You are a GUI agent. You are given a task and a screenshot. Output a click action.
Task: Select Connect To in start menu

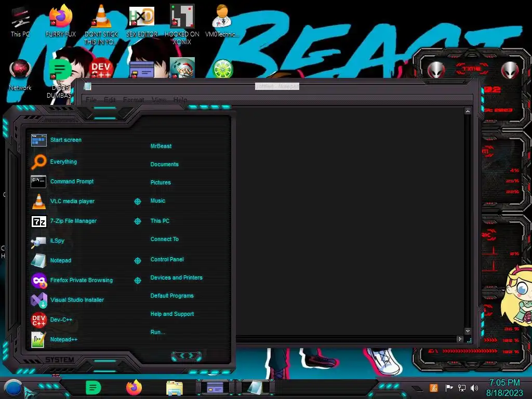click(x=164, y=239)
